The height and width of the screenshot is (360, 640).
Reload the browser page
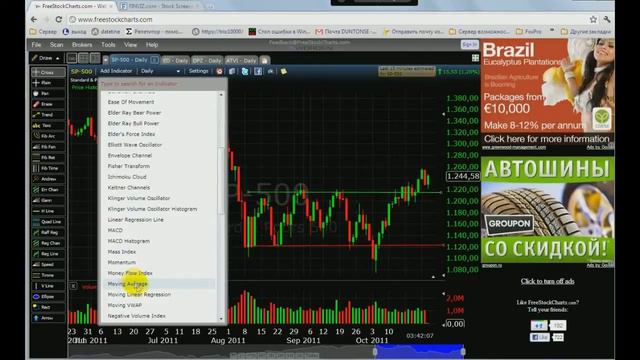pos(59,19)
